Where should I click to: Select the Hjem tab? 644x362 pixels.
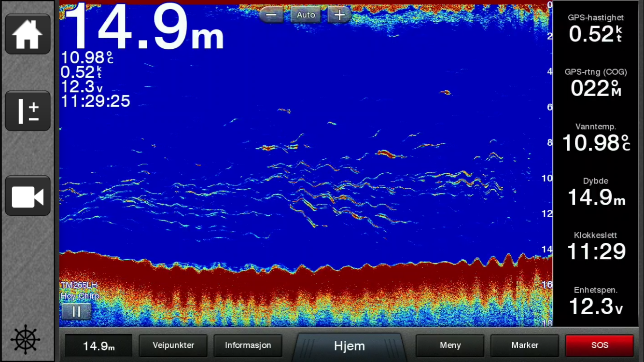click(350, 346)
